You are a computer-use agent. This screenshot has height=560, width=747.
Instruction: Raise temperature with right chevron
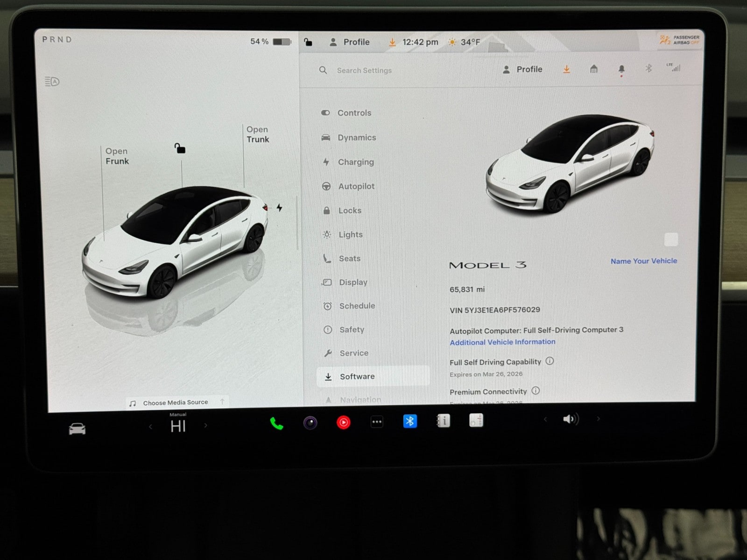coord(205,426)
